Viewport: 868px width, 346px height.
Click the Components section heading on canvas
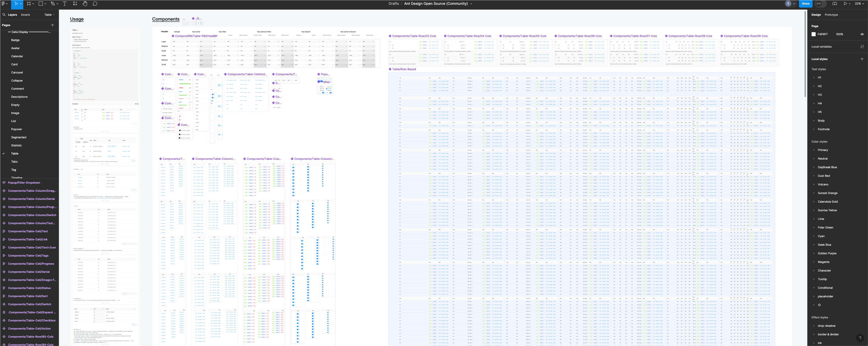166,19
